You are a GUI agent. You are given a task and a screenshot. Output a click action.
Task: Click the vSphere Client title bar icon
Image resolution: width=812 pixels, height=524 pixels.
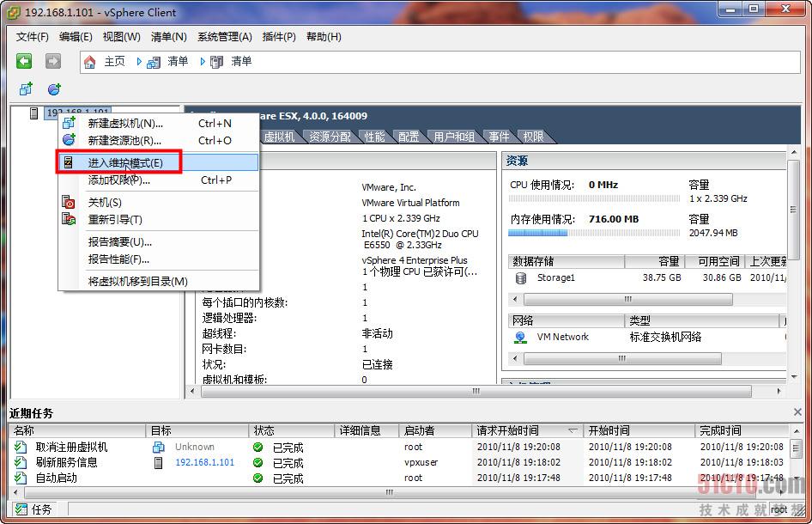click(x=14, y=12)
